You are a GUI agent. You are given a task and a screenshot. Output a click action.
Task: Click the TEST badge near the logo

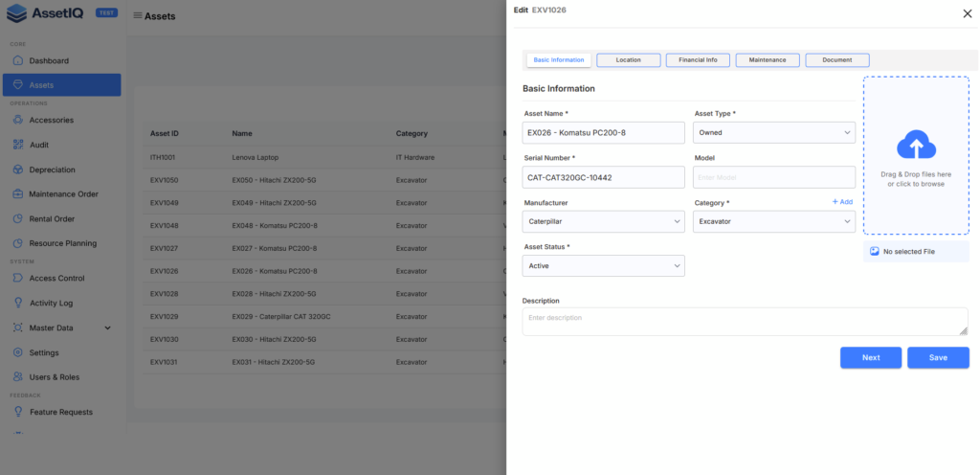[106, 12]
